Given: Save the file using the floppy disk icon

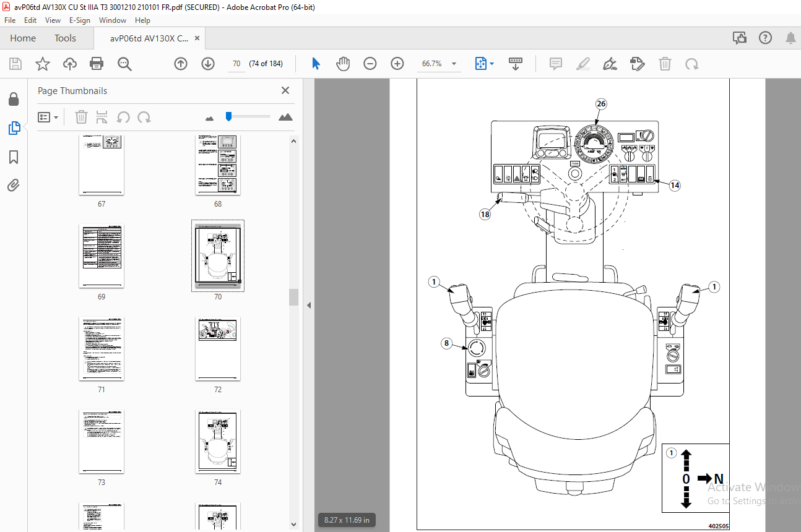Looking at the screenshot, I should [15, 64].
